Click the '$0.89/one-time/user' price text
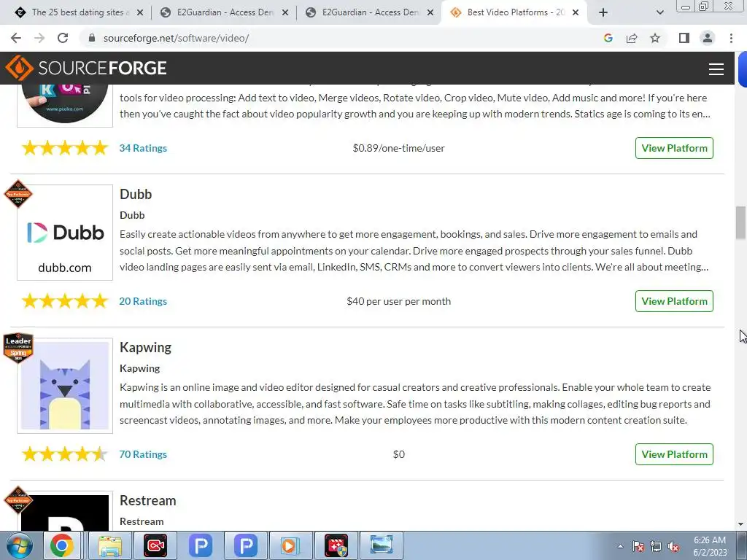This screenshot has height=560, width=747. [399, 148]
